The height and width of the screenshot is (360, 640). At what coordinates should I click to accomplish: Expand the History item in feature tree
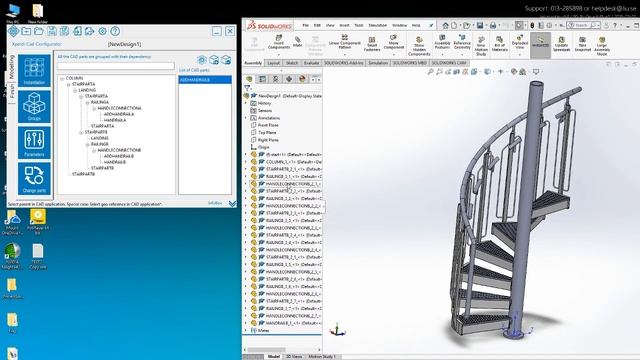(x=246, y=103)
